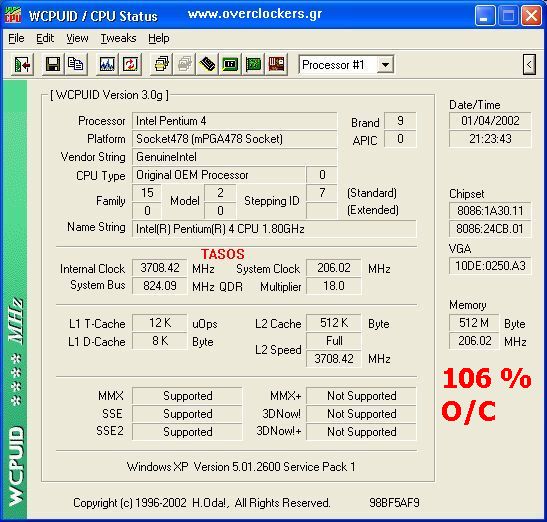Open the Edit menu

click(45, 38)
